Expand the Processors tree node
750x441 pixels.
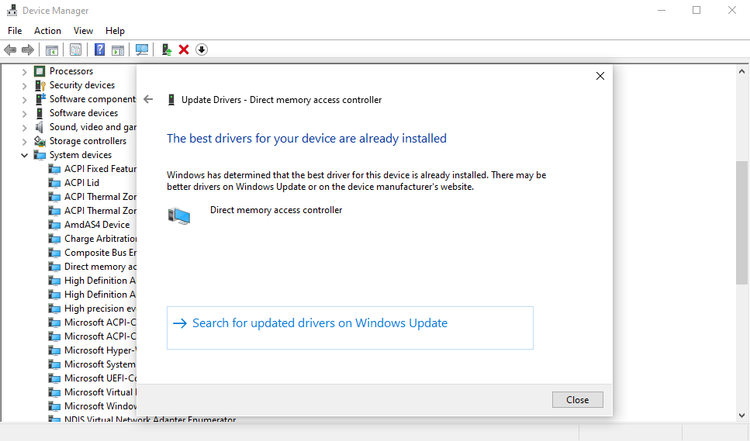click(24, 72)
